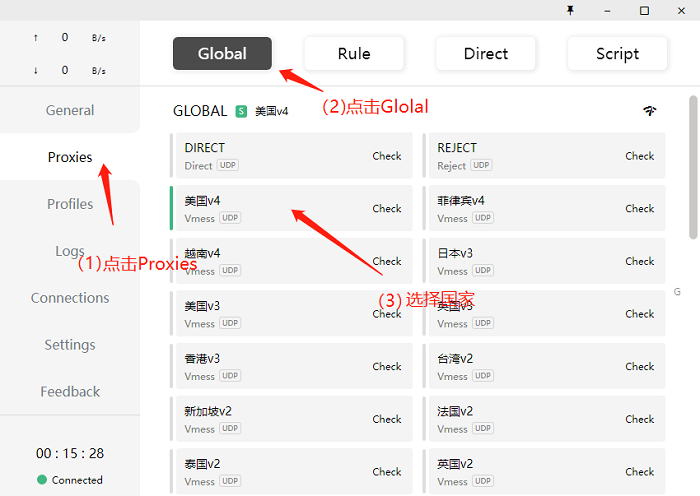Image resolution: width=700 pixels, height=496 pixels.
Task: Jump to the G index letter marker
Action: pyautogui.click(x=678, y=292)
